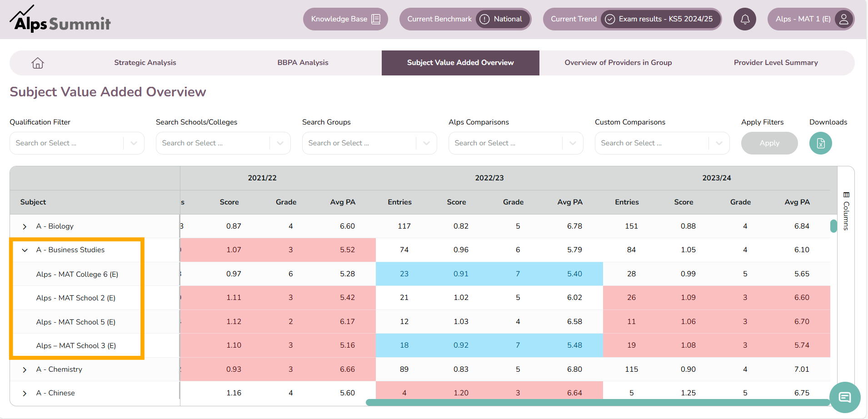Open the chat support widget
This screenshot has width=868, height=419.
click(845, 398)
